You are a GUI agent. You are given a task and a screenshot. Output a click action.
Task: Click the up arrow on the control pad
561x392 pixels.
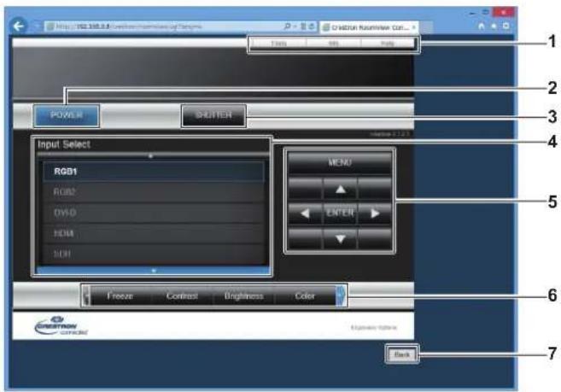coord(340,189)
